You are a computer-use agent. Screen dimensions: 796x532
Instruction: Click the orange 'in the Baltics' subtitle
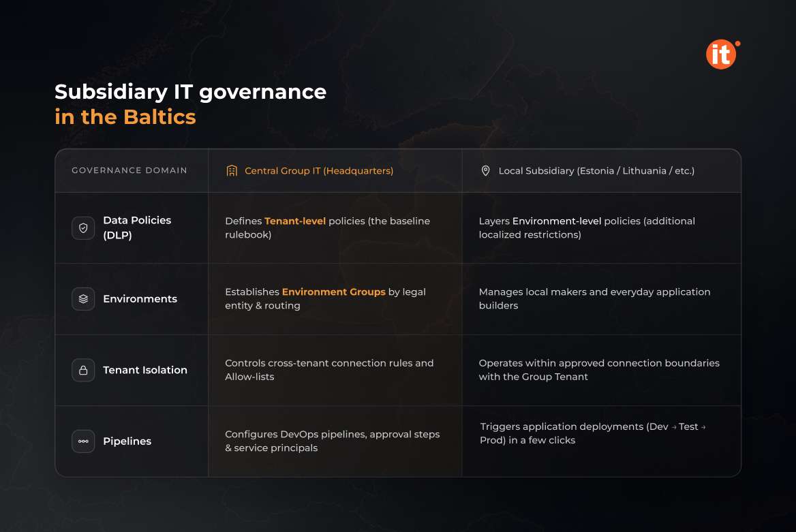click(x=125, y=116)
